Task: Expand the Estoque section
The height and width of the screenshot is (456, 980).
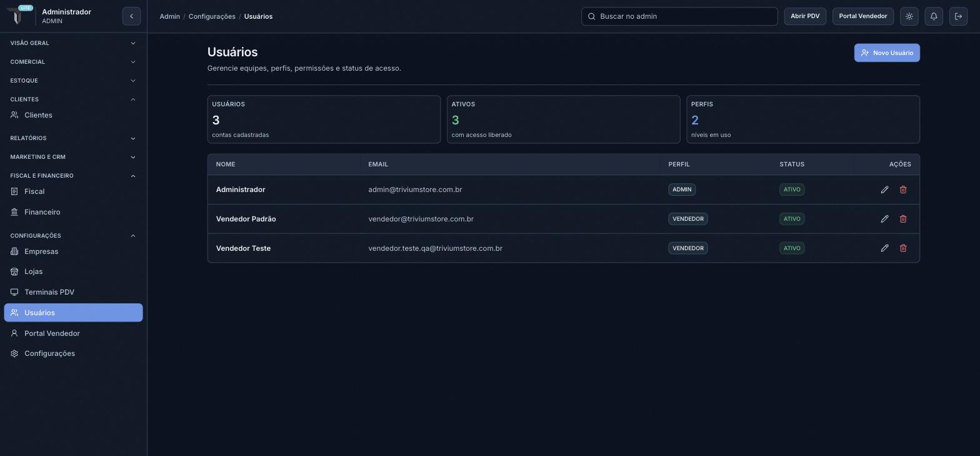Action: 73,81
